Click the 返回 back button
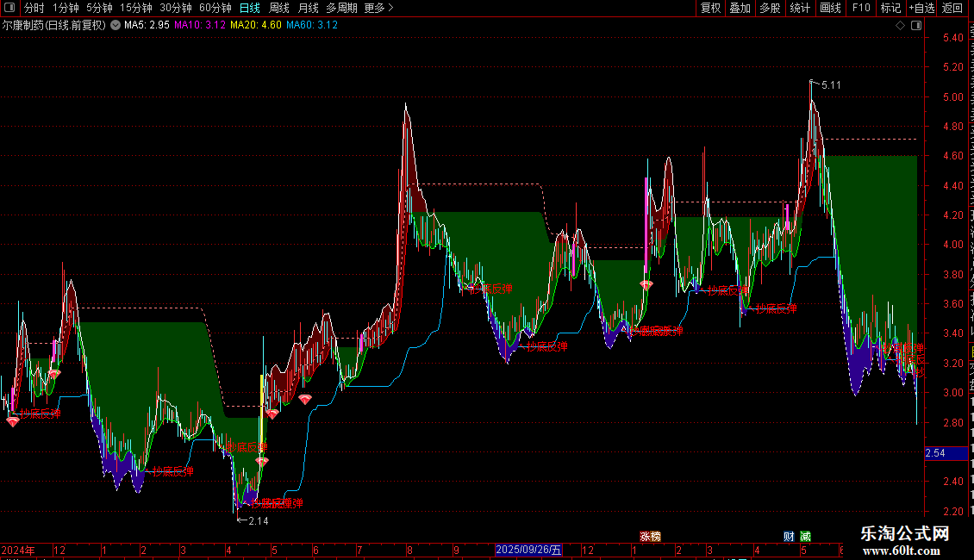Screen dimensions: 974x560 (952, 8)
